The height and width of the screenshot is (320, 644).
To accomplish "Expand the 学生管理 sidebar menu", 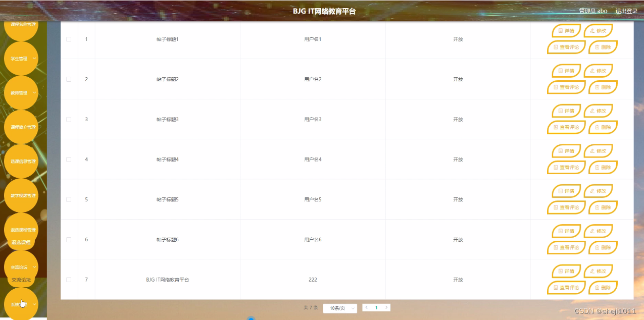I will tap(21, 58).
